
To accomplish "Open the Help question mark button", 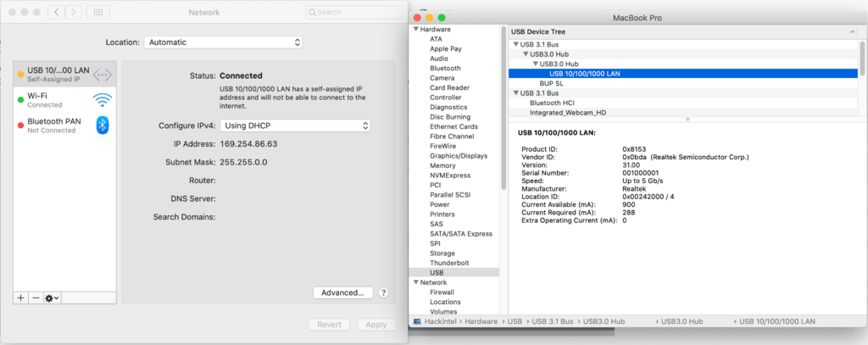I will tap(384, 293).
